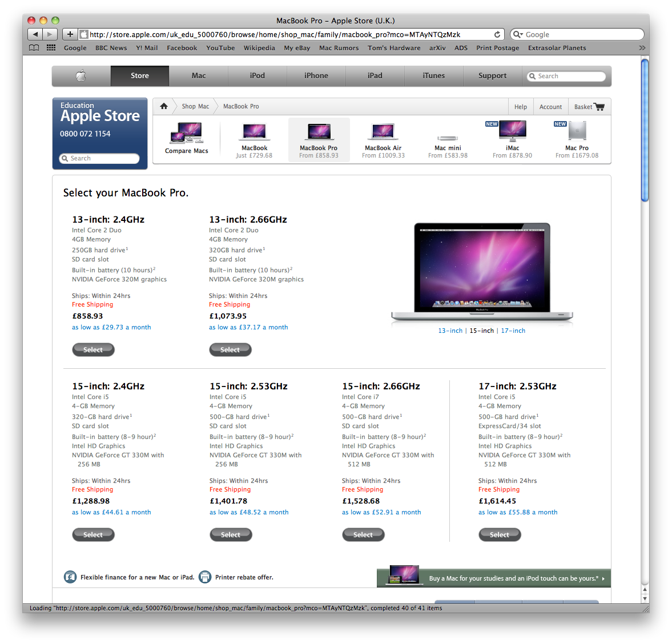Click the scrollbar up arrow
This screenshot has width=672, height=644.
[x=645, y=590]
